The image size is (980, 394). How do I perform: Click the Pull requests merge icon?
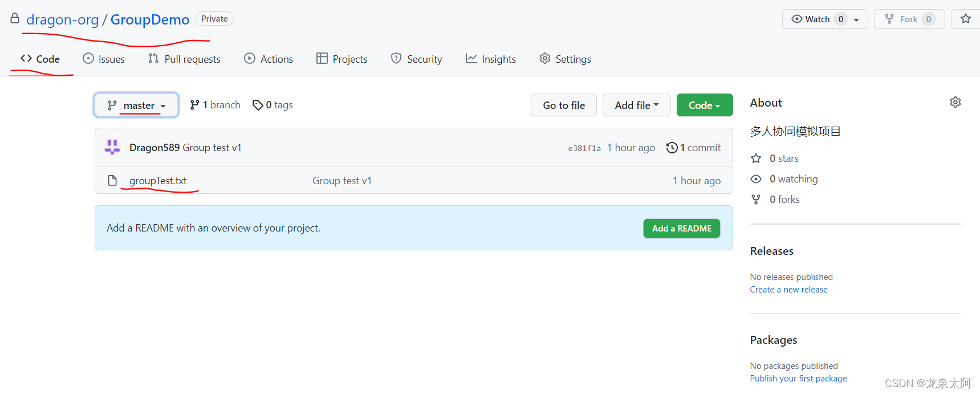(153, 58)
